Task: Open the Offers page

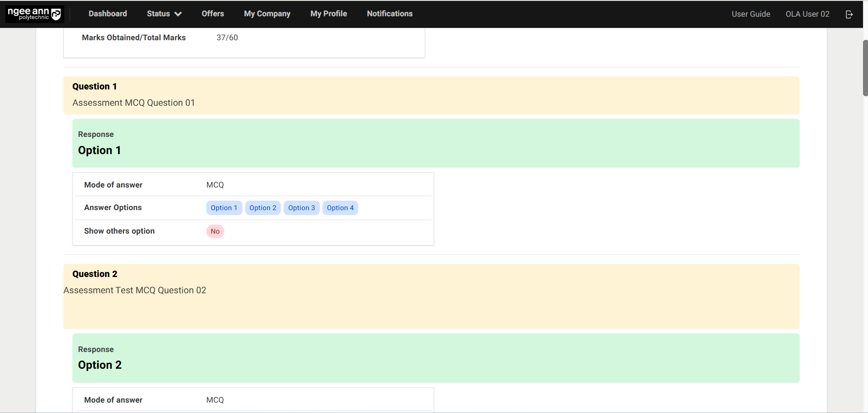Action: tap(213, 14)
